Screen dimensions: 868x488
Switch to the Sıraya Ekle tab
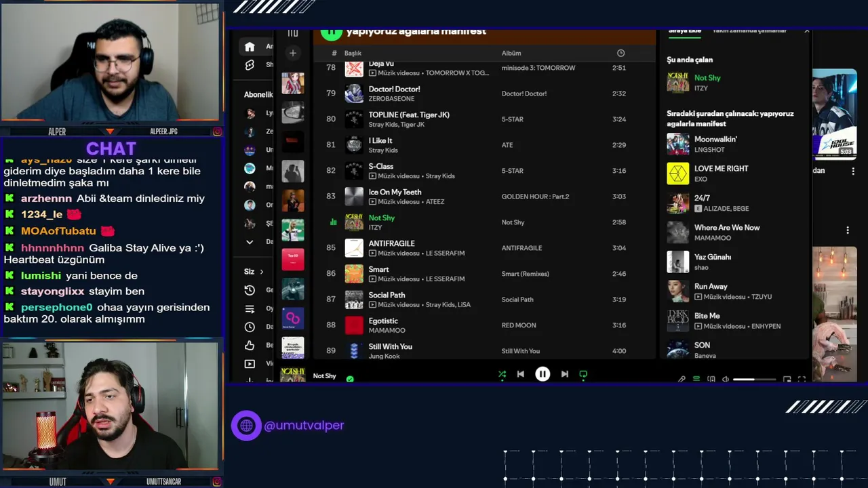685,31
